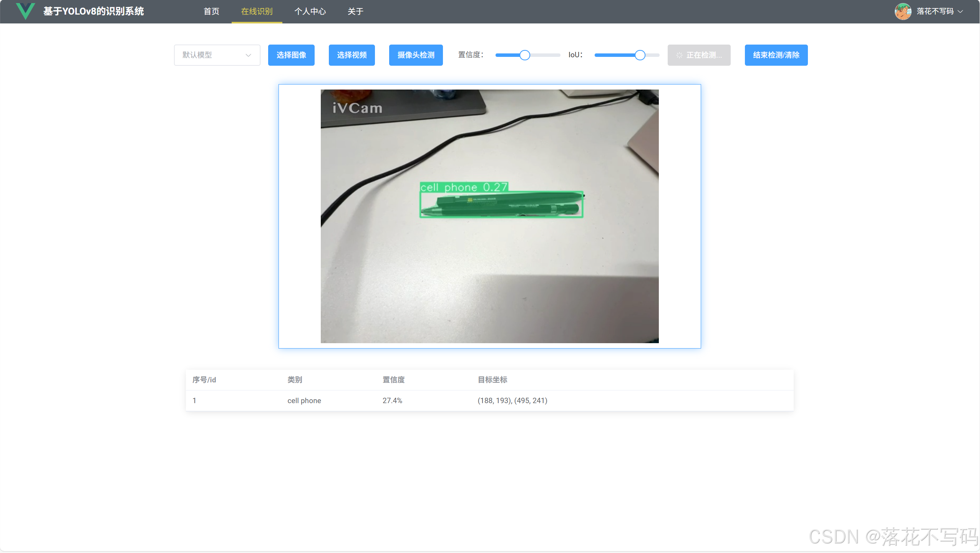Image resolution: width=980 pixels, height=553 pixels.
Task: Open the 关于 page
Action: click(x=355, y=12)
